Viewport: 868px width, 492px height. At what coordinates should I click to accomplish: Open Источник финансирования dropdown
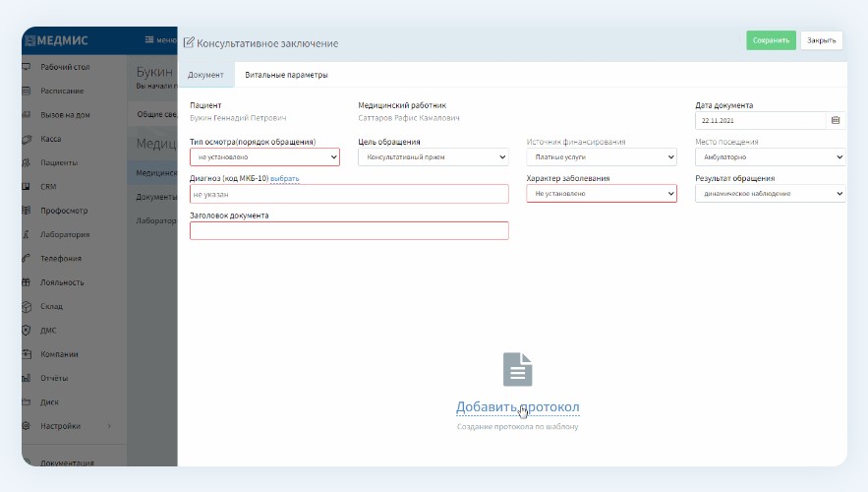coord(602,156)
